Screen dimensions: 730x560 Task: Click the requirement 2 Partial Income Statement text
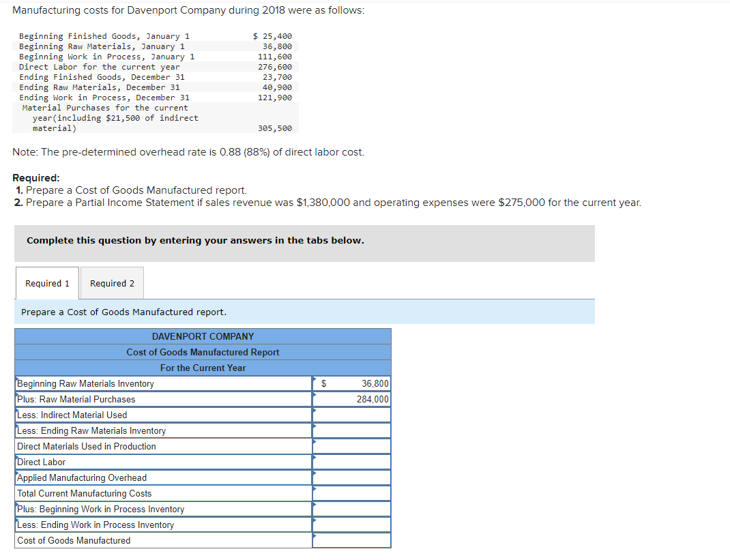[334, 203]
